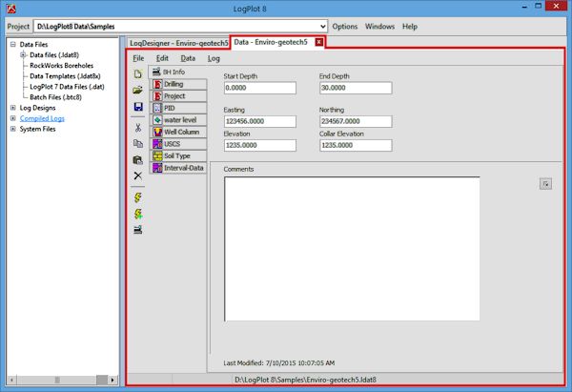Click the Compiled Logs link

(42, 118)
